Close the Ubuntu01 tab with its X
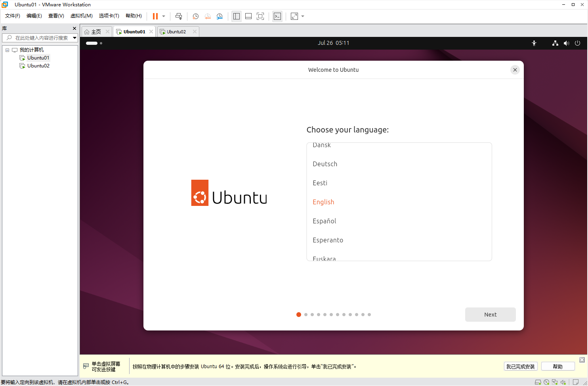The width and height of the screenshot is (588, 386). [151, 32]
